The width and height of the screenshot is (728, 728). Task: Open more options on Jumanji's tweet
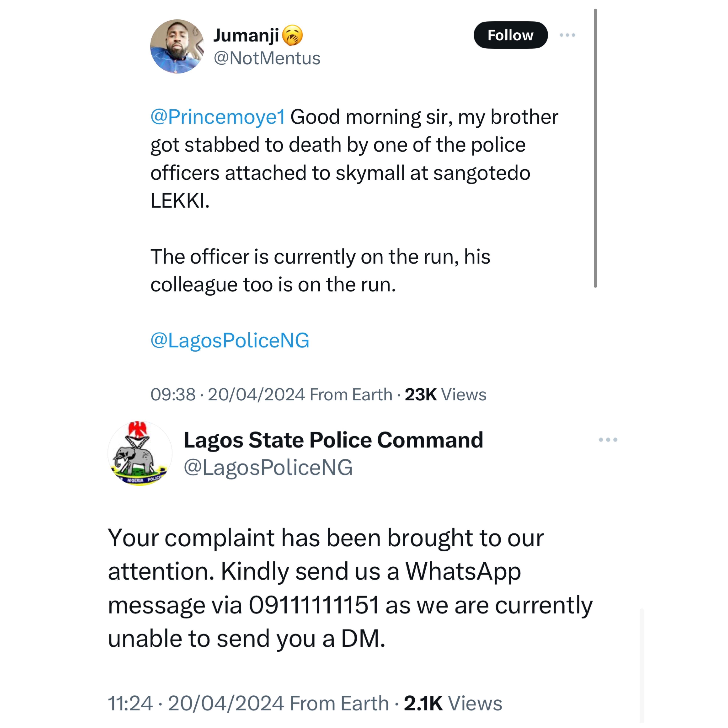567,35
